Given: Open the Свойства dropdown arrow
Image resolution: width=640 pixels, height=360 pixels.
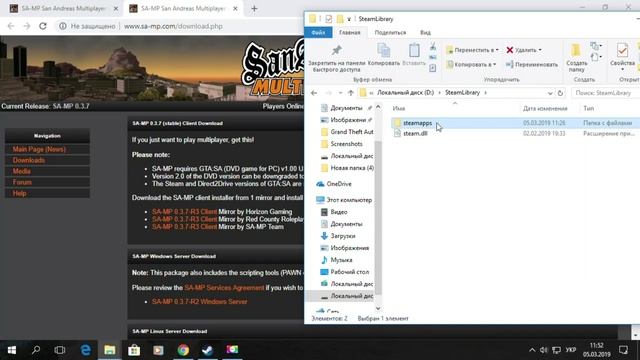Looking at the screenshot, I should point(622,70).
